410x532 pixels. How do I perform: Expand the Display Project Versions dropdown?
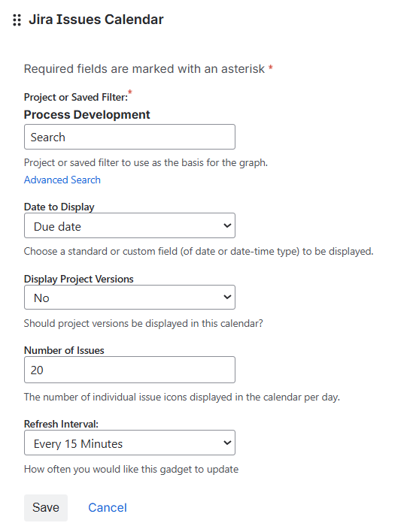click(x=129, y=298)
